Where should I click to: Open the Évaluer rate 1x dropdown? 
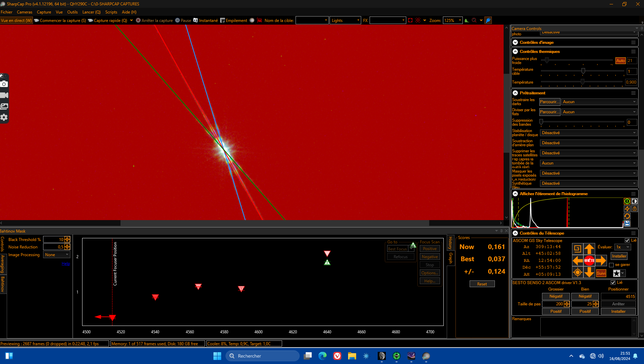click(x=622, y=247)
